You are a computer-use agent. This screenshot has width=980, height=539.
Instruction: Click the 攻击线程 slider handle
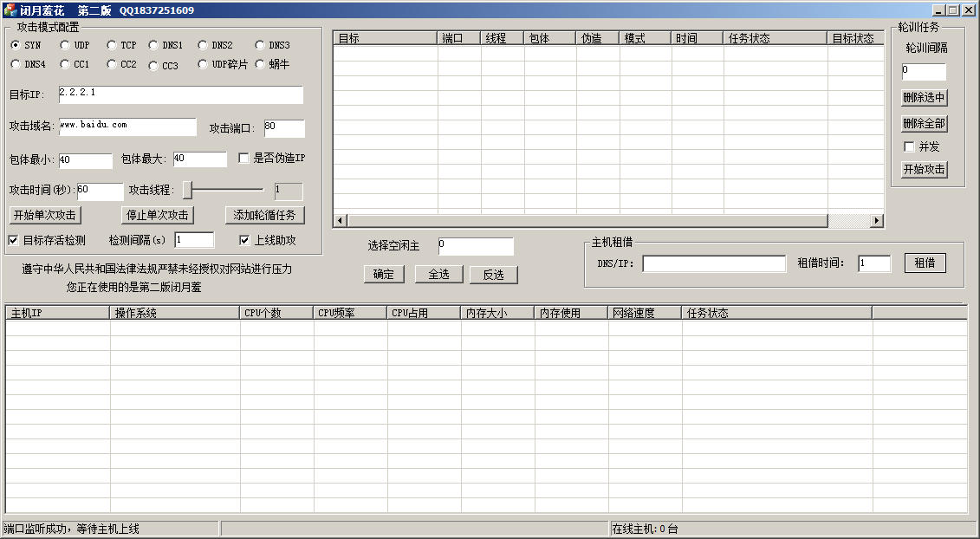coord(187,191)
